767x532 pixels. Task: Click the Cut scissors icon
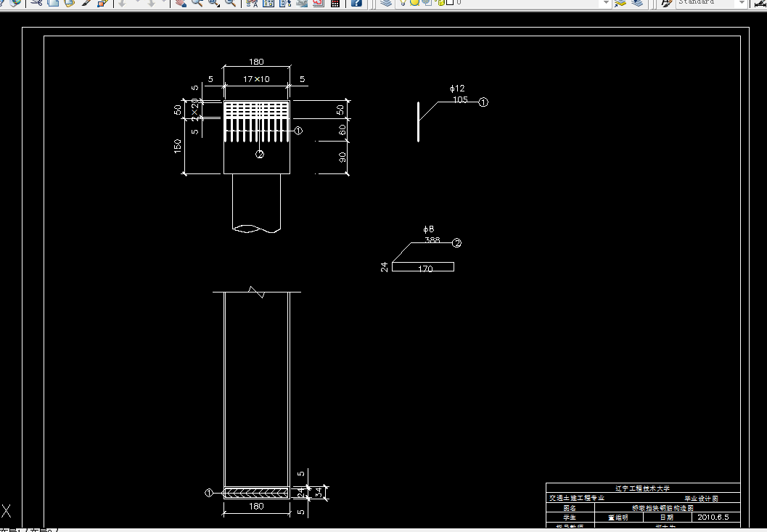click(37, 3)
